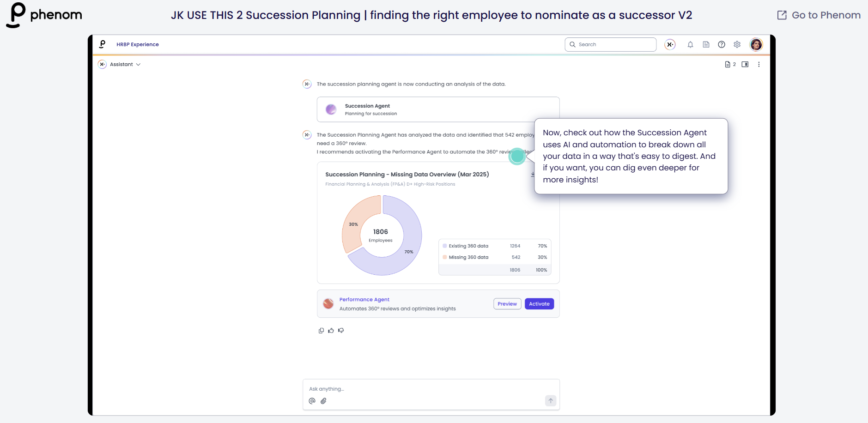Screen dimensions: 868x423
Task: Click the Go to Phenom link
Action: point(819,15)
